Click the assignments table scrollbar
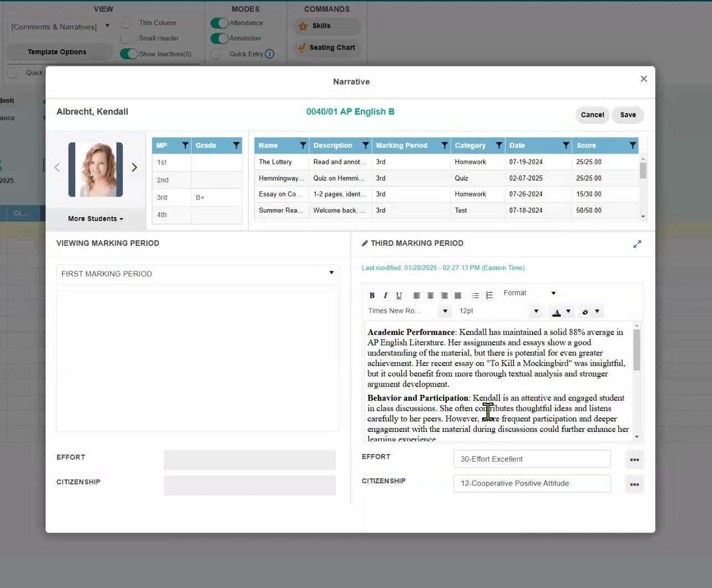712x588 pixels. click(643, 170)
